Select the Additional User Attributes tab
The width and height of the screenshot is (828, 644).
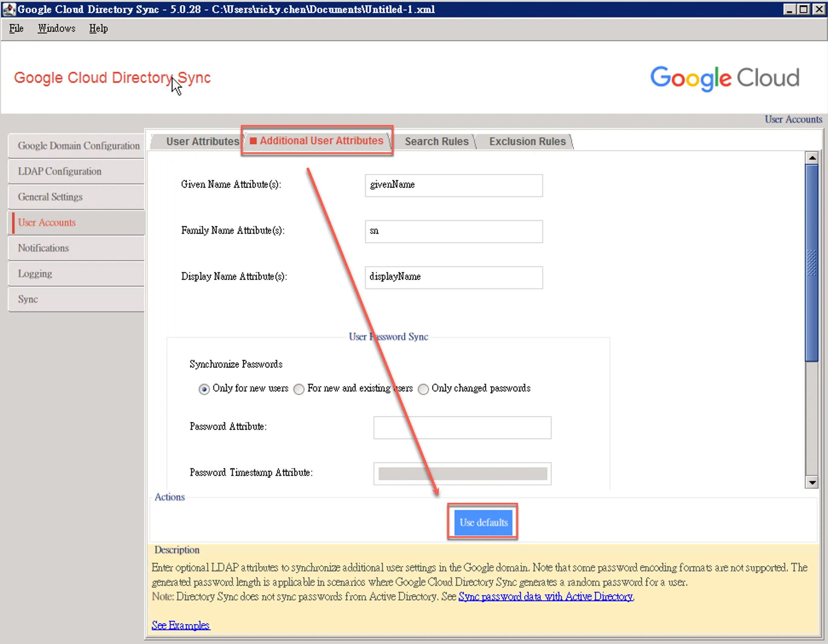[x=318, y=141]
